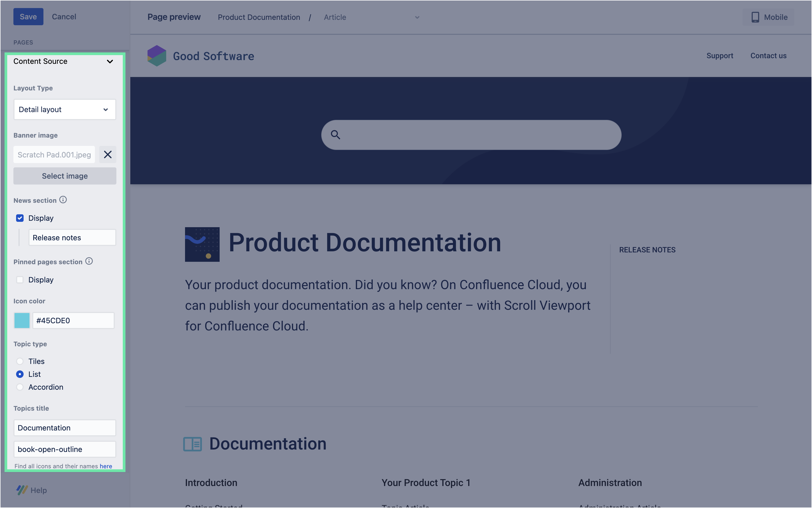Click the Pinned pages section info icon
812x508 pixels.
coord(89,262)
